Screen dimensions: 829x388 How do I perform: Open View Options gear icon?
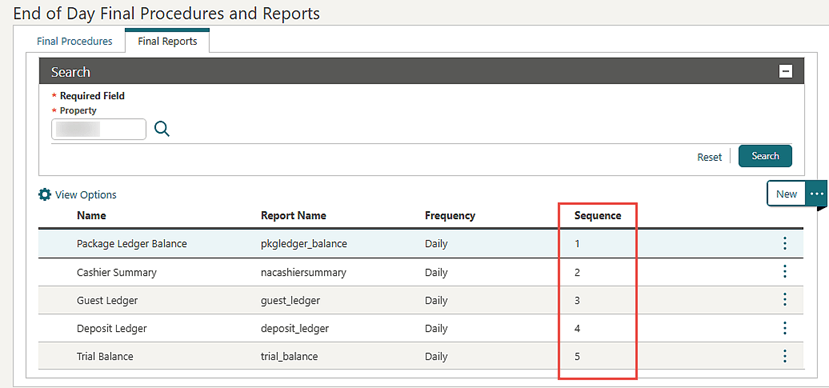tap(44, 195)
